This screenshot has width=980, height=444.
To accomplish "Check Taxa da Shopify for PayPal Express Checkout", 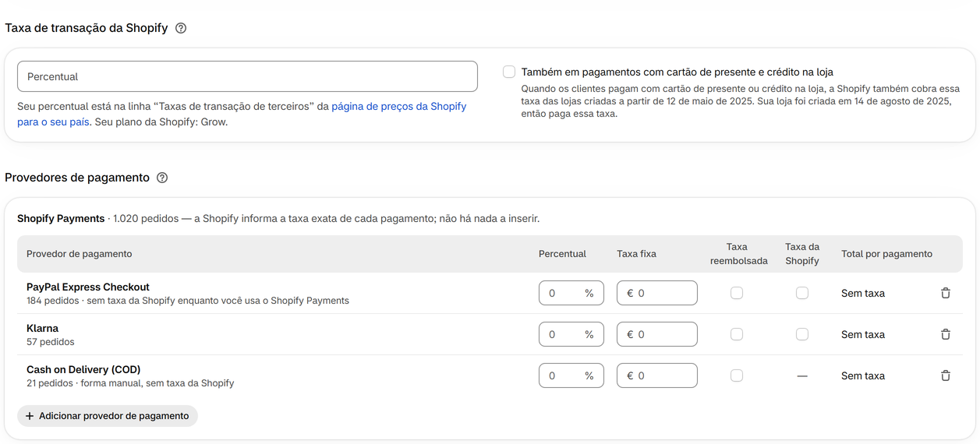I will 802,293.
